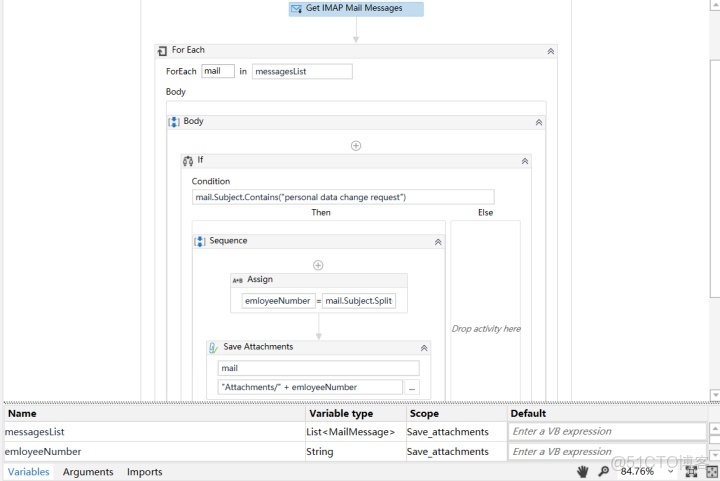
Task: Click the Save Attachments paperclip icon
Action: tap(213, 347)
